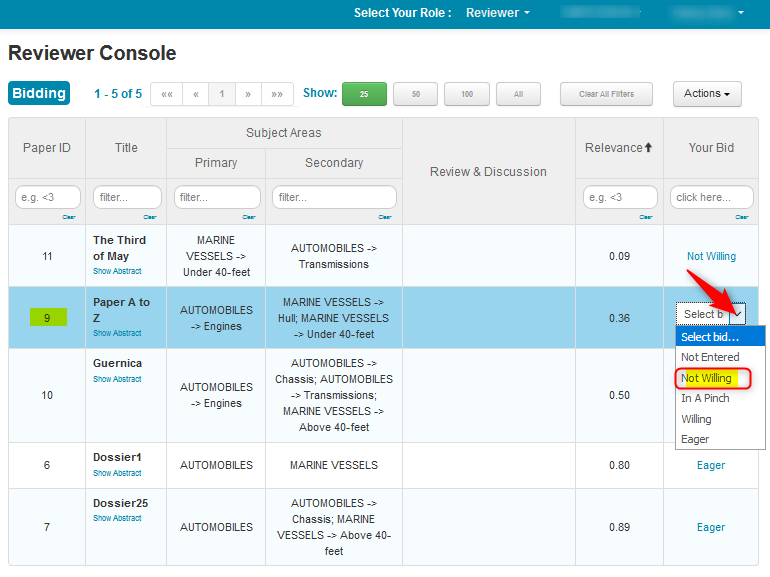Show 50 items per page

[x=415, y=94]
